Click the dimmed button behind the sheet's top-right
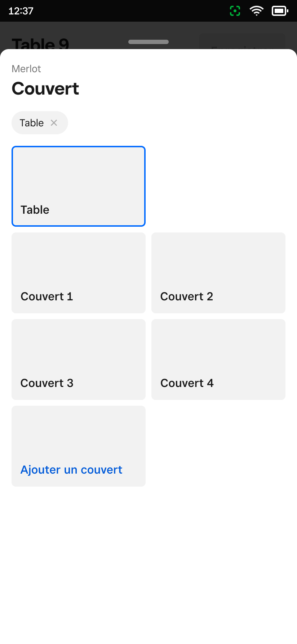The image size is (297, 644). 242,41
